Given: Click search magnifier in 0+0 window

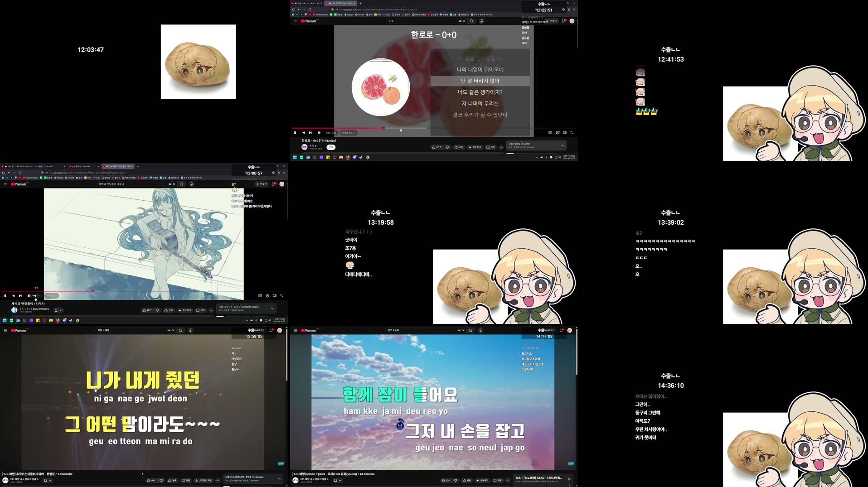Looking at the screenshot, I should point(471,21).
